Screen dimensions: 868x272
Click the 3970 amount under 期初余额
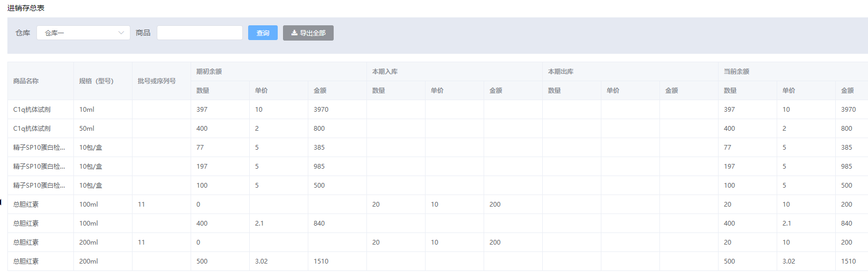321,110
